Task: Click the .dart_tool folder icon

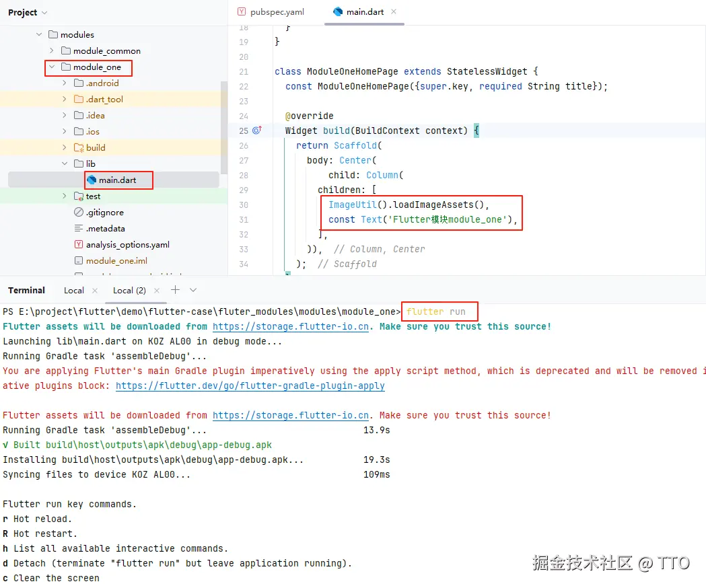Action: click(78, 99)
